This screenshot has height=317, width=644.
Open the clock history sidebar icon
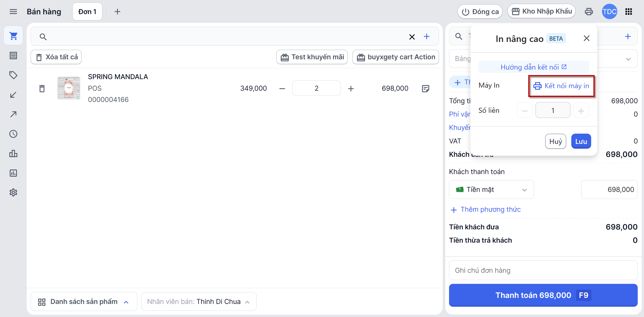click(13, 134)
